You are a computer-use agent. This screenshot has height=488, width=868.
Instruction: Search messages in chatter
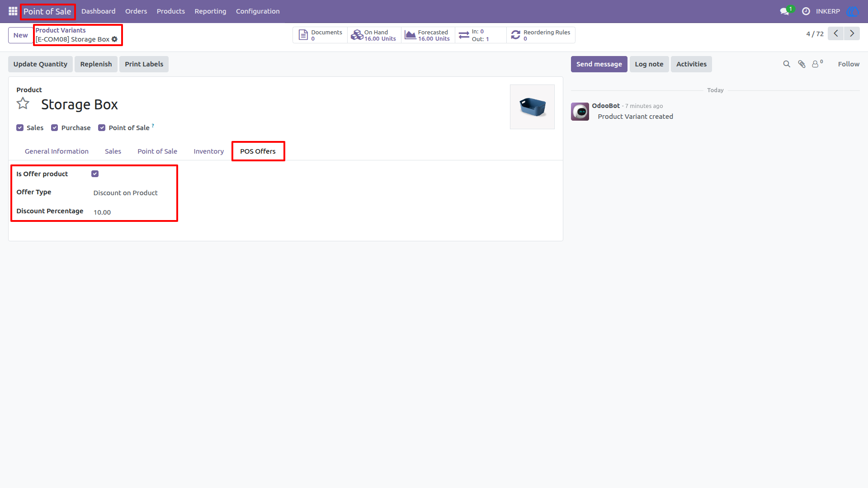click(787, 64)
